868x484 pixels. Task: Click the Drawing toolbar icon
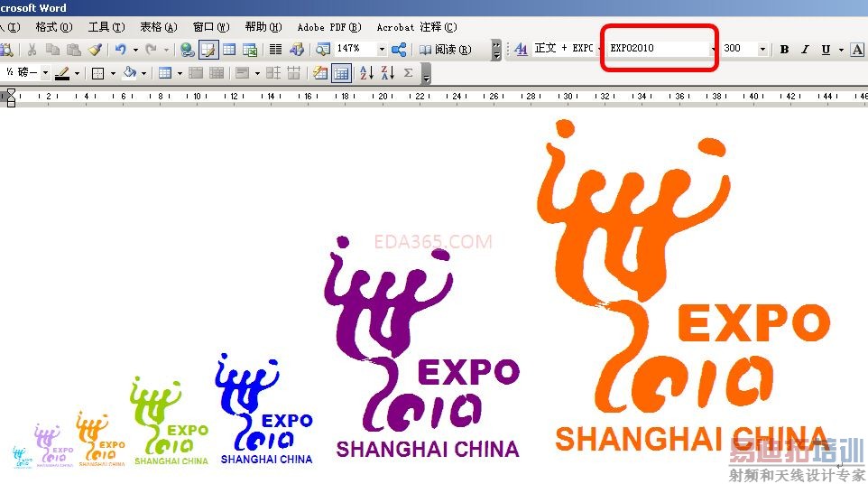[x=297, y=50]
